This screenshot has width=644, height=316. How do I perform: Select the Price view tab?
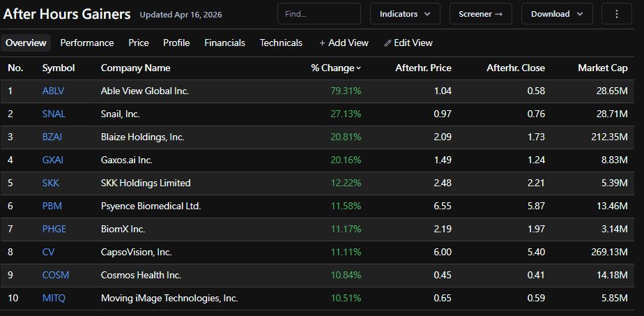pyautogui.click(x=139, y=43)
